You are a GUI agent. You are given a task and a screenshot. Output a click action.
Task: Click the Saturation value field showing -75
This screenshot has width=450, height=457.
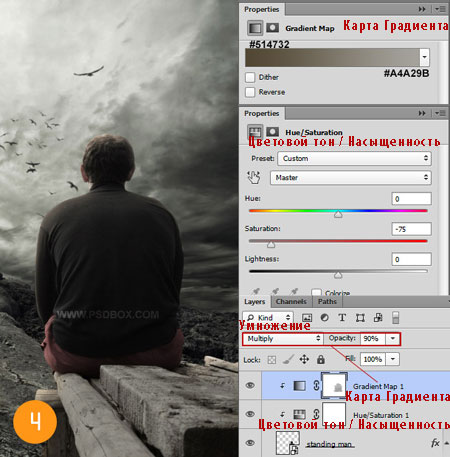(x=411, y=229)
